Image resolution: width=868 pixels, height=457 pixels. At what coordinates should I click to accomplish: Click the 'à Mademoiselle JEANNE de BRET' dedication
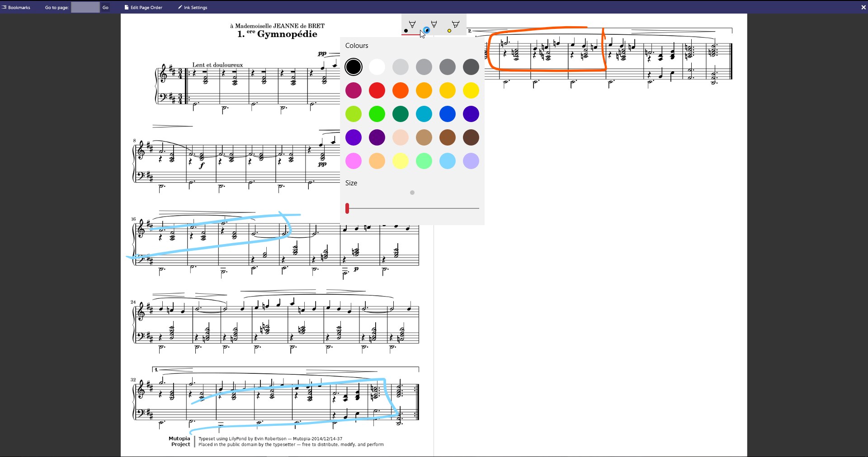[278, 26]
